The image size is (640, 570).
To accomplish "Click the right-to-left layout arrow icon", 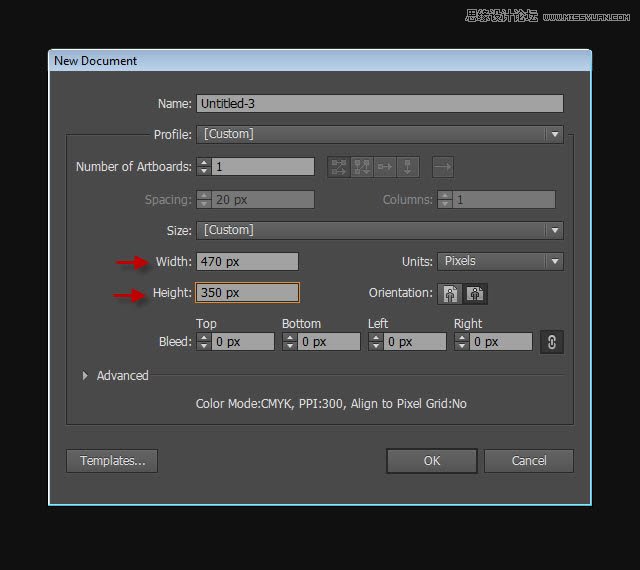I will [x=443, y=167].
